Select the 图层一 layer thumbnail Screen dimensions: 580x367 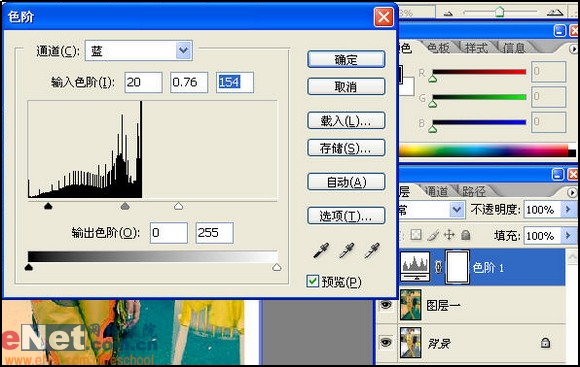click(x=411, y=305)
